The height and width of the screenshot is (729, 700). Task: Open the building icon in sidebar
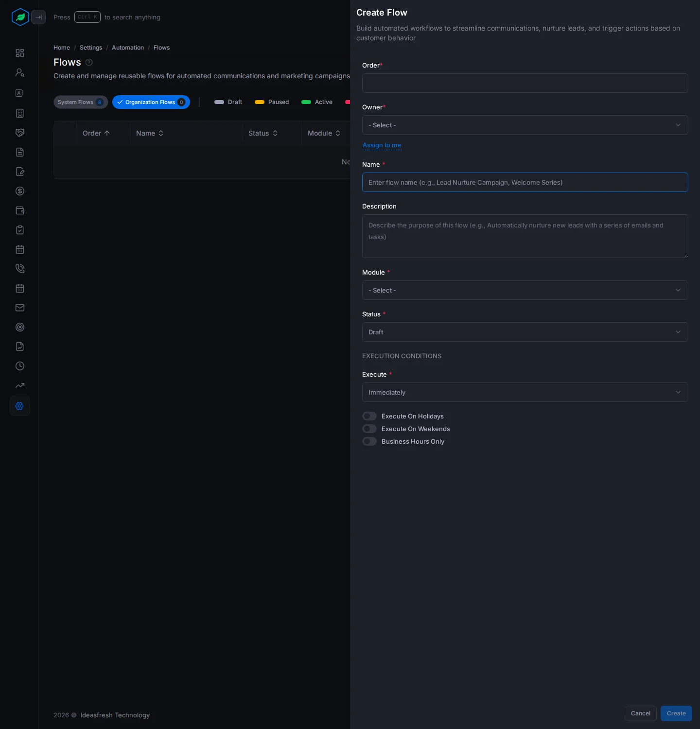(x=20, y=113)
